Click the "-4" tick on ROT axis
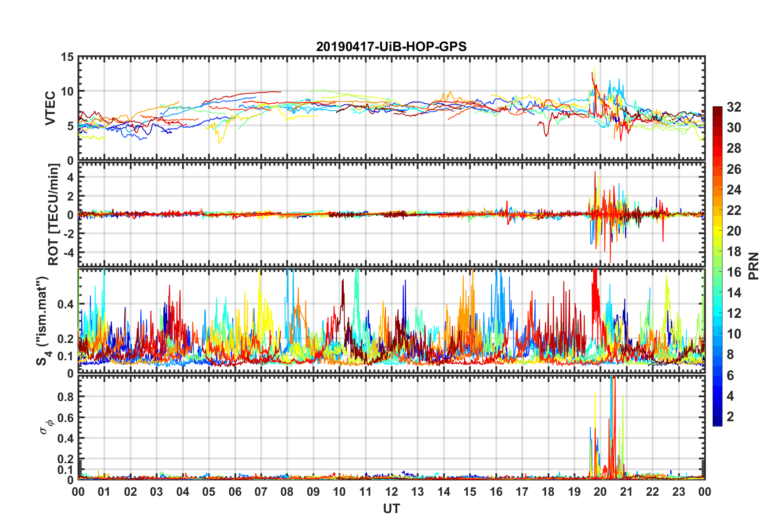 point(68,252)
